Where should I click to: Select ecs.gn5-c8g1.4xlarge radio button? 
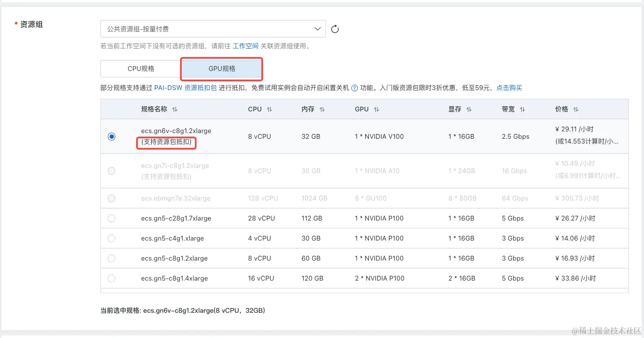click(112, 278)
